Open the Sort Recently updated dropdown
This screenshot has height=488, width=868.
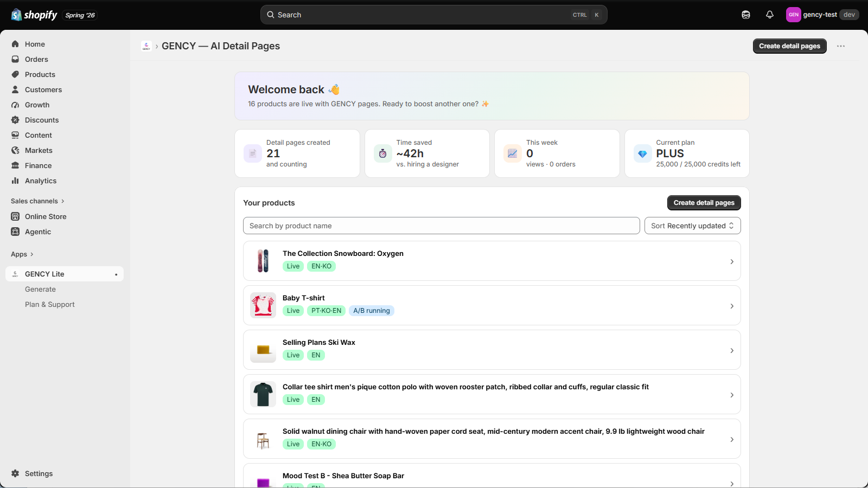point(693,226)
